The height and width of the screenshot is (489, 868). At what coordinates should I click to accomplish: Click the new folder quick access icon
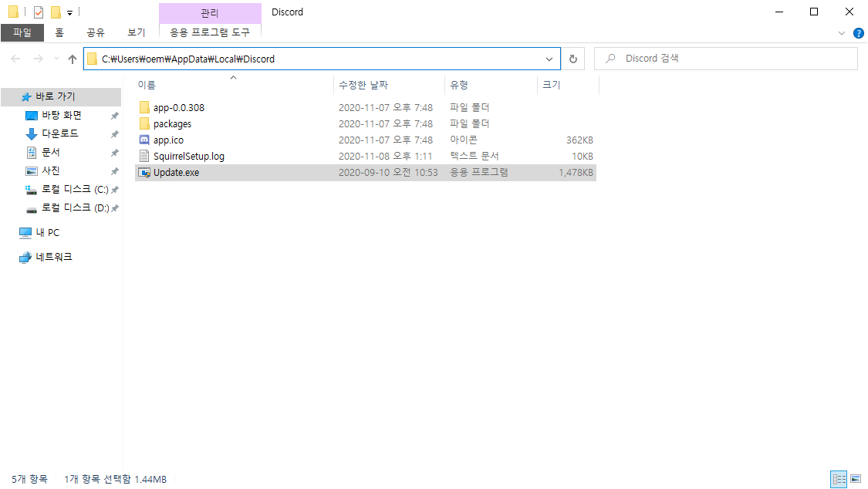tap(56, 12)
